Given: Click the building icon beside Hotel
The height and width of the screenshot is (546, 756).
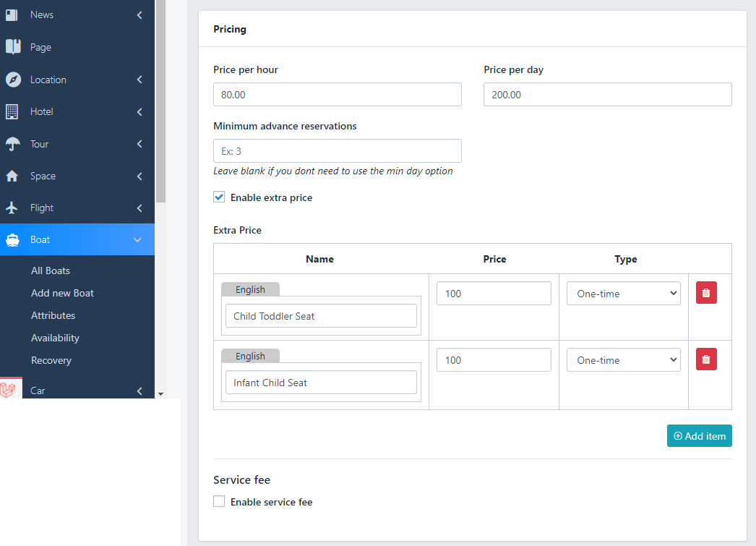Looking at the screenshot, I should [x=12, y=111].
